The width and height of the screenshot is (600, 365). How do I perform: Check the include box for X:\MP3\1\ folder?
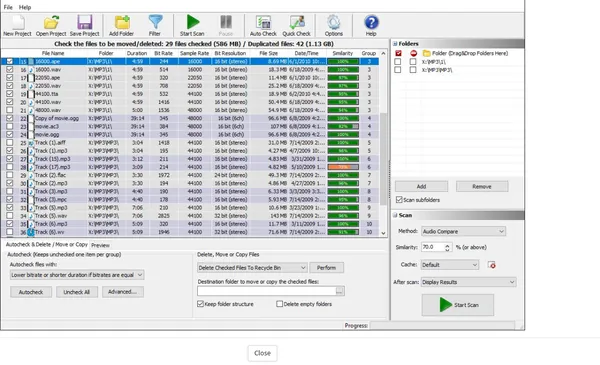[x=398, y=62]
